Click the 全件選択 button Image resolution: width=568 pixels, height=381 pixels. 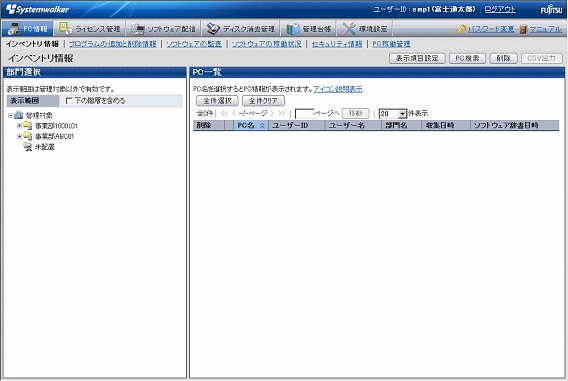[217, 101]
